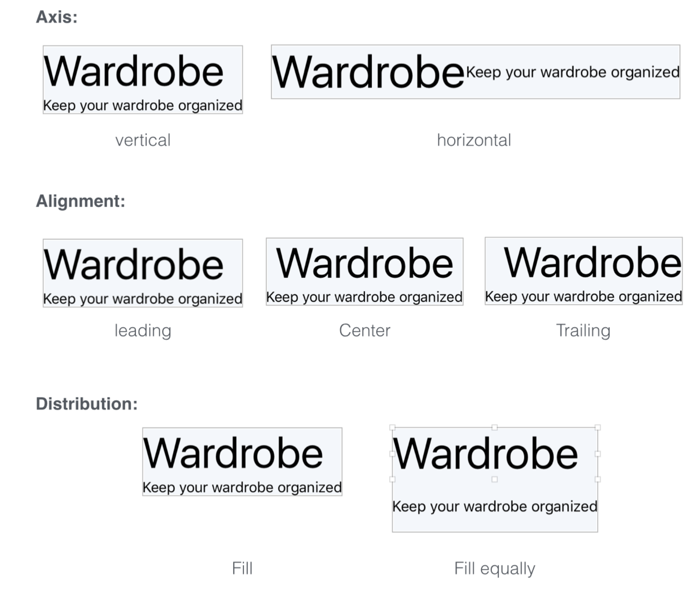This screenshot has height=589, width=700.
Task: Click the vertical axis Wardrobe stack example
Action: 143,80
